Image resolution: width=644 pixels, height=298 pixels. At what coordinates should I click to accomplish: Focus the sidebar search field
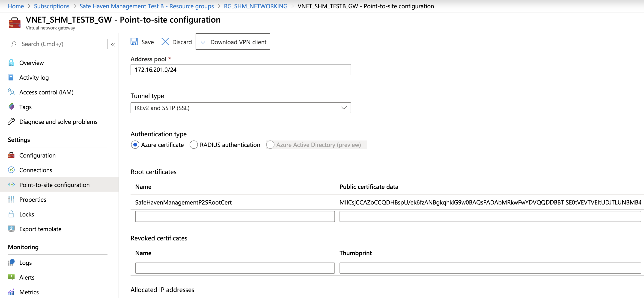coord(57,44)
